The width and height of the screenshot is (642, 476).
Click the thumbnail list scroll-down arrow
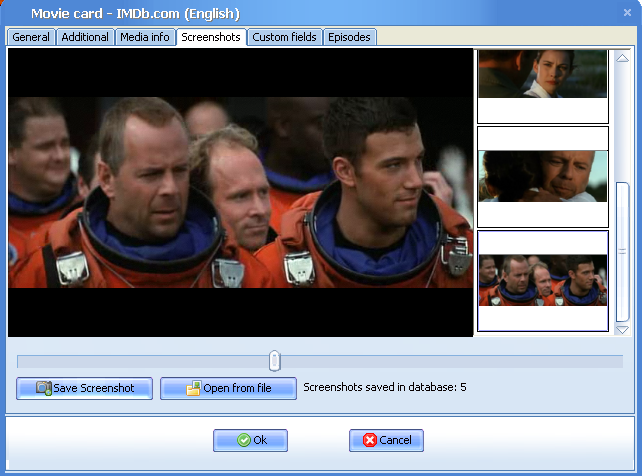(x=622, y=329)
